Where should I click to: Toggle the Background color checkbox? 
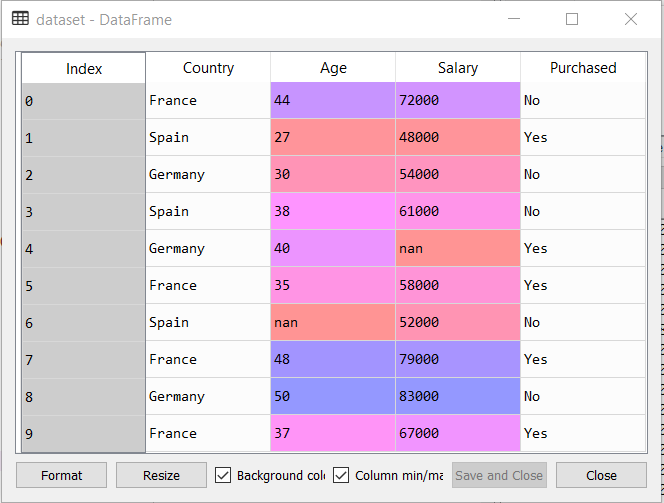223,475
